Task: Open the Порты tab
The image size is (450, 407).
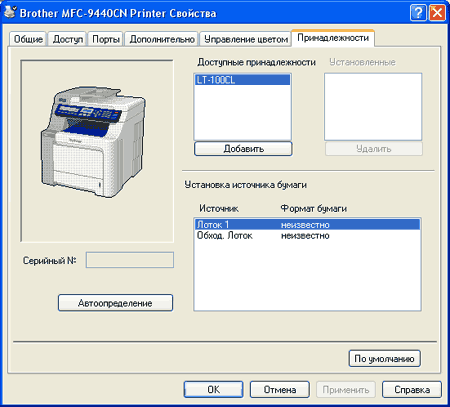Action: point(106,39)
